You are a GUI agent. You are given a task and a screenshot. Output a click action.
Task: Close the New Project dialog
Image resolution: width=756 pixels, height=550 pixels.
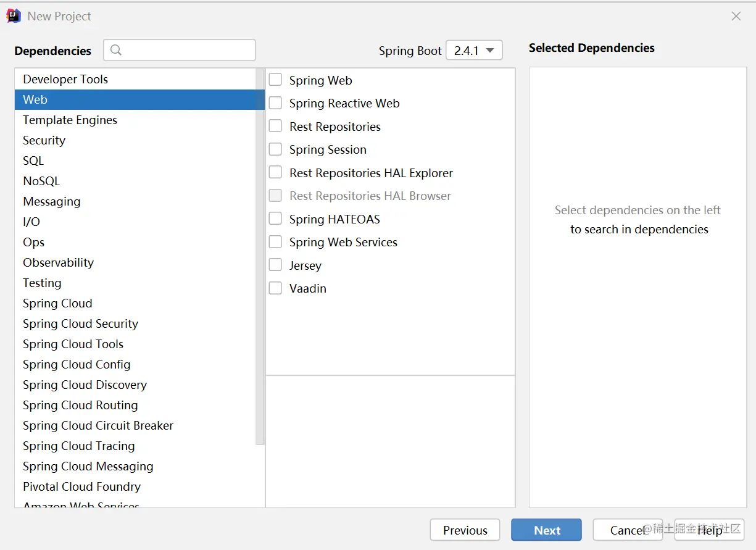(x=736, y=17)
